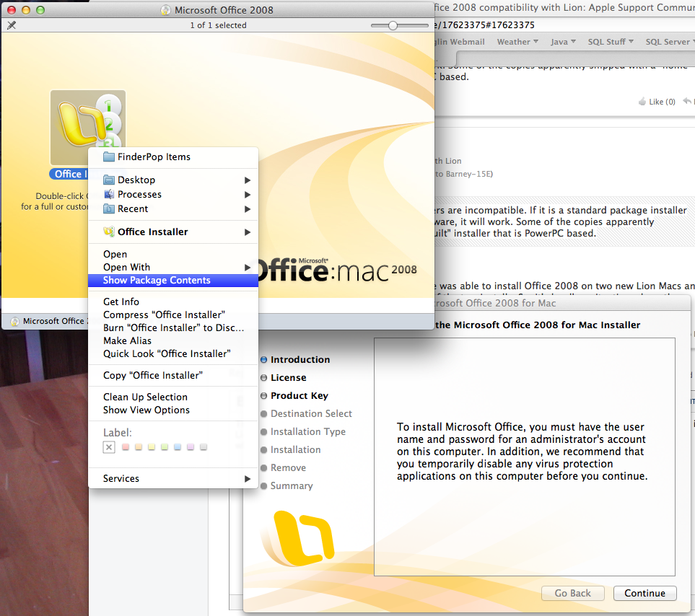Close the Microsoft Office 2008 Finder window
695x616 pixels.
coord(12,10)
